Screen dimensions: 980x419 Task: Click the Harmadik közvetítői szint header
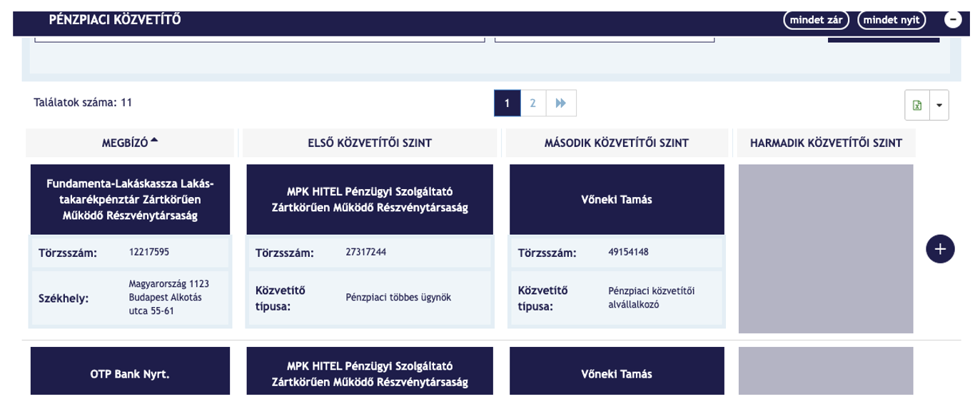coord(826,143)
